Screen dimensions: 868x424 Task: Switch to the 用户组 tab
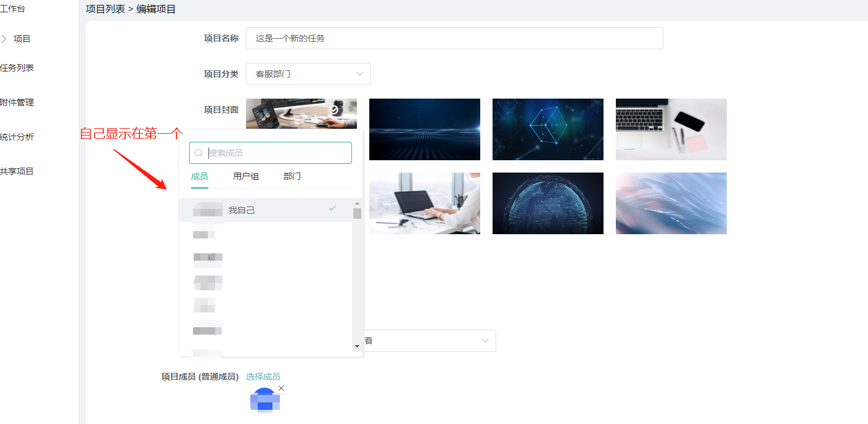(246, 176)
